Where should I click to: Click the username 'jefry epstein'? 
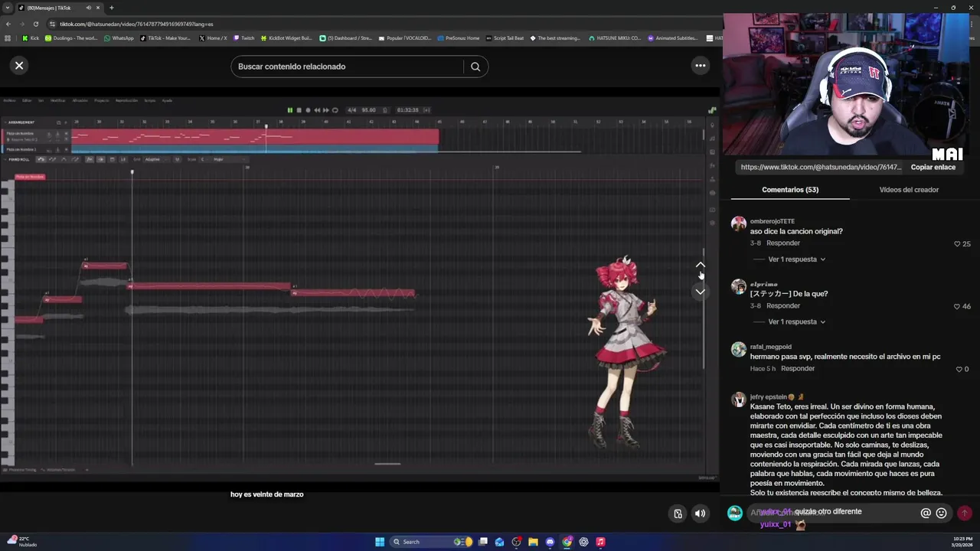coord(769,397)
